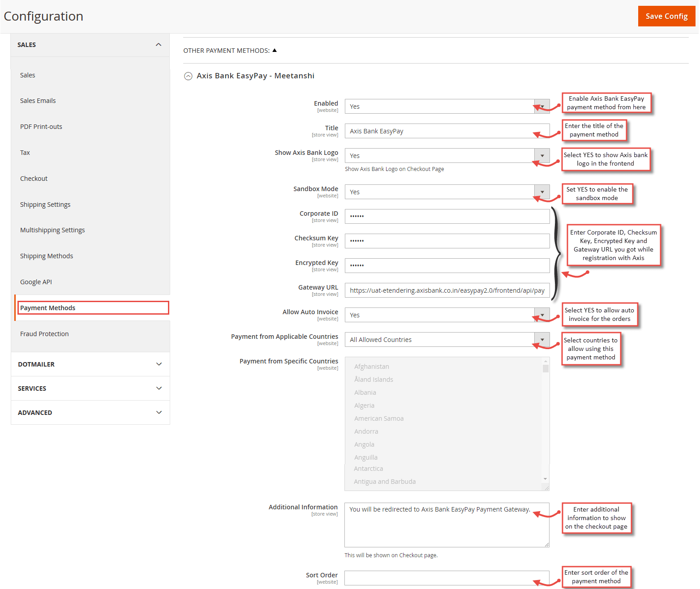Expand the DOTMAILER section
The image size is (700, 589).
click(x=159, y=364)
